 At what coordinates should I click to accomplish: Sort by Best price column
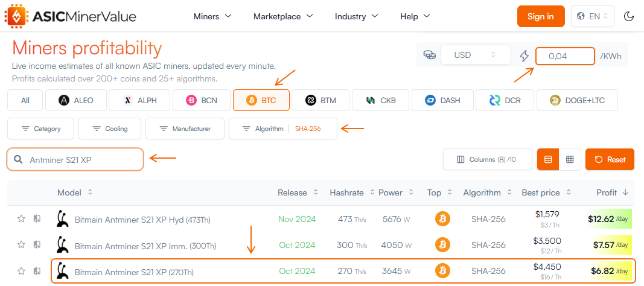[546, 192]
